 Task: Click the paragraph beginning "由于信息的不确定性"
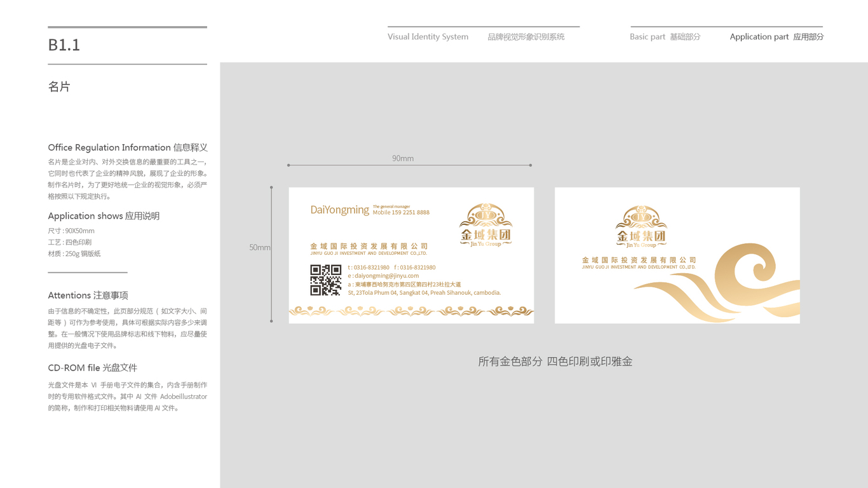[x=128, y=329]
